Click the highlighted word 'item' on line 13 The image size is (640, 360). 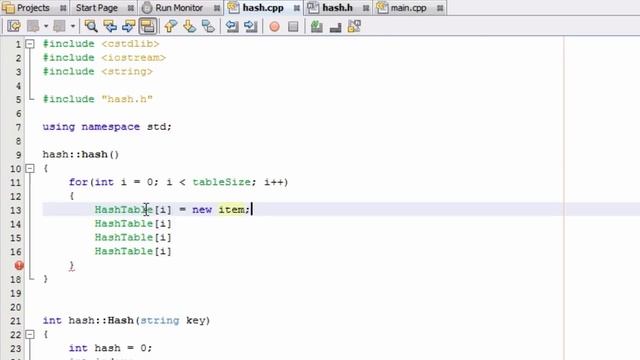231,210
